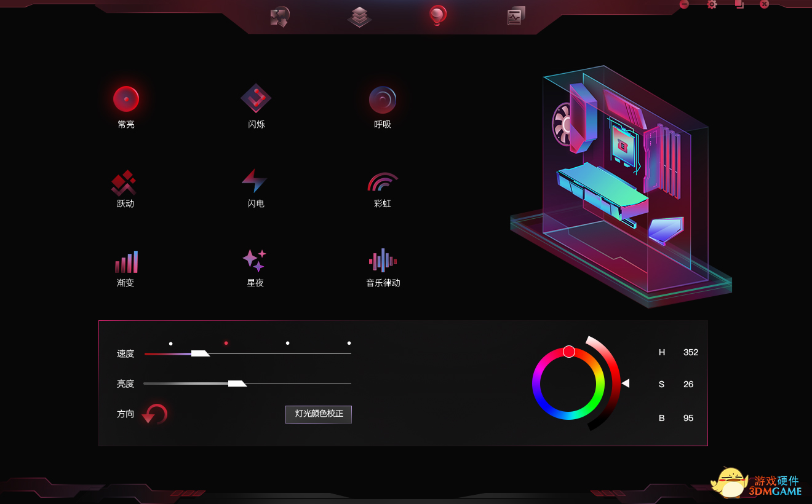
Task: Open the lightbulb lighting tab at top
Action: (x=438, y=15)
